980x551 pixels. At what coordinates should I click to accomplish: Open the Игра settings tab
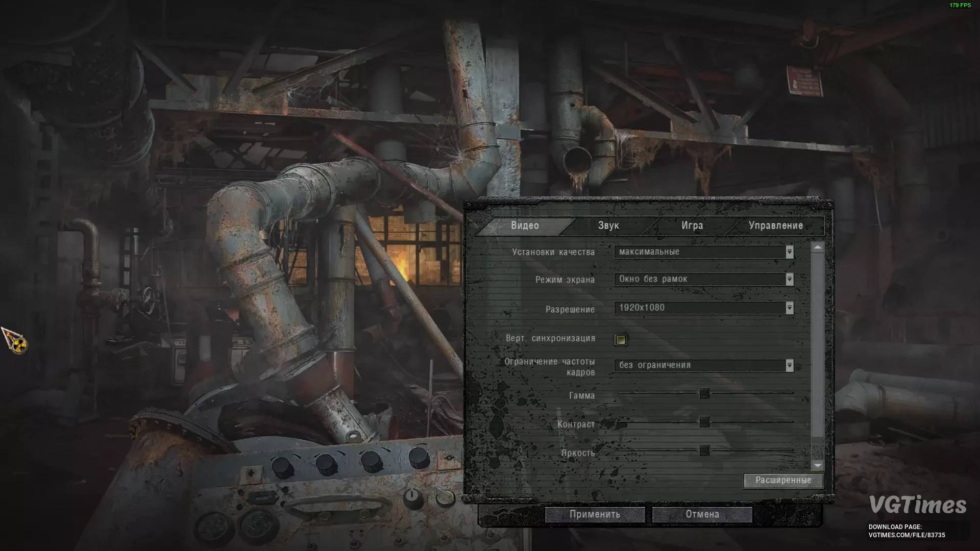click(x=692, y=226)
